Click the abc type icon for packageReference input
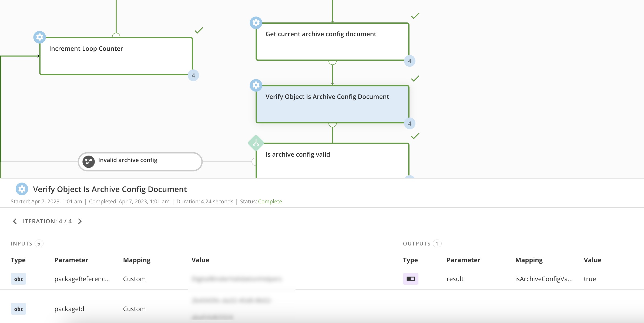The width and height of the screenshot is (644, 323). click(18, 279)
